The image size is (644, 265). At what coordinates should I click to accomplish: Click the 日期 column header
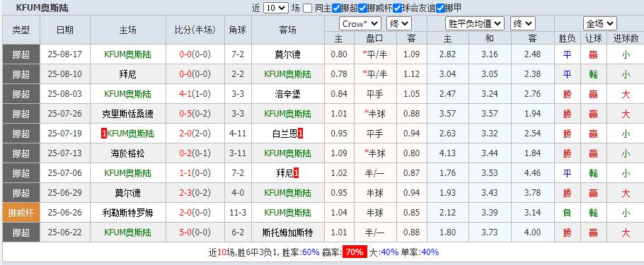tap(65, 30)
